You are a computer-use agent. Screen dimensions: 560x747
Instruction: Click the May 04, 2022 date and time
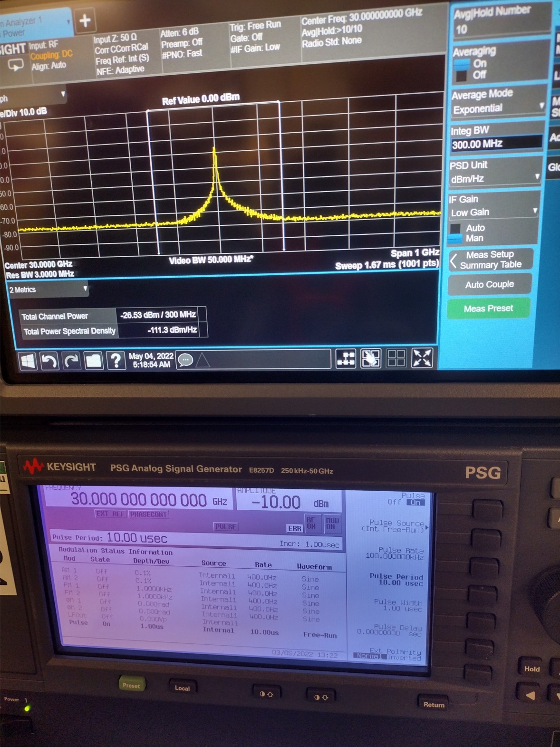coord(151,360)
